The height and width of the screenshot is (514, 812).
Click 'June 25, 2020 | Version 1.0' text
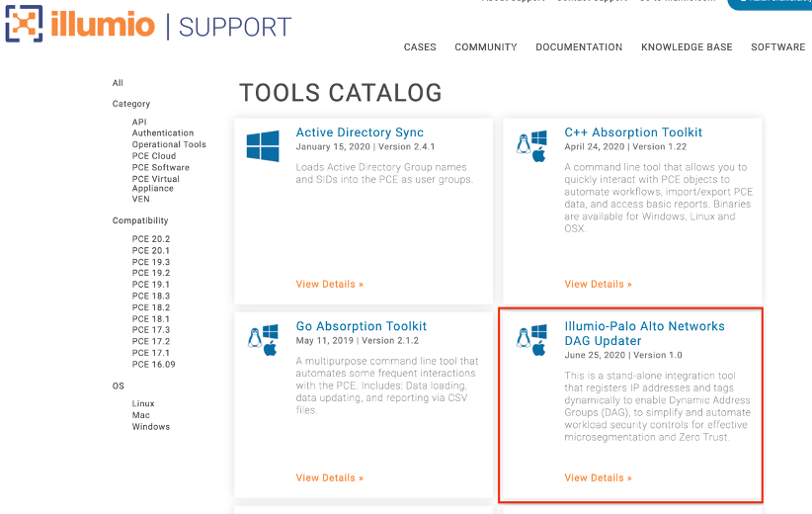623,355
